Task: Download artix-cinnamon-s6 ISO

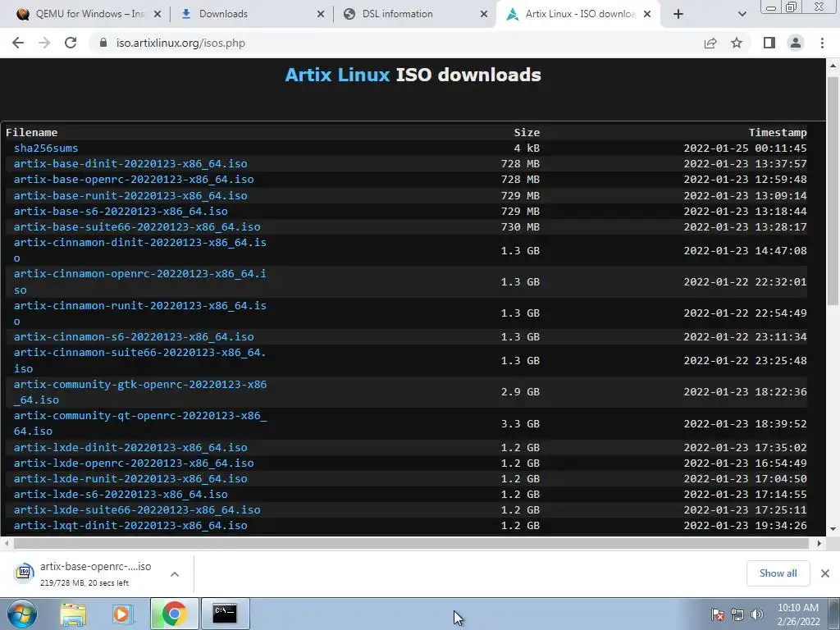Action: point(134,337)
